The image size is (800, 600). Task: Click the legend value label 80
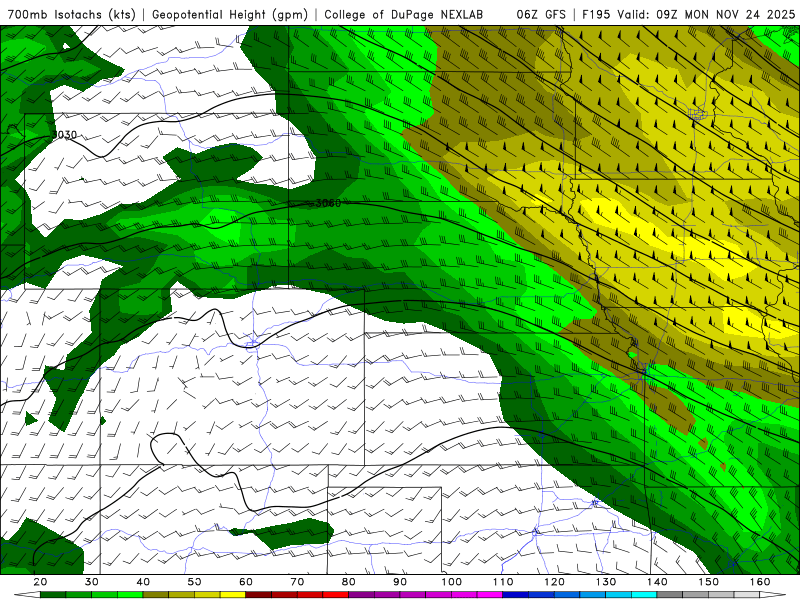click(348, 582)
